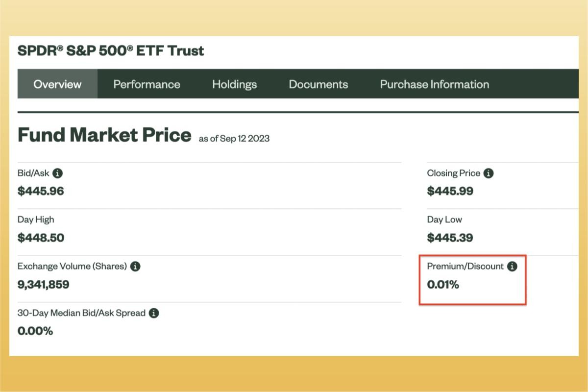
Task: Click the as of Sep 12 2023 date
Action: pyautogui.click(x=234, y=139)
